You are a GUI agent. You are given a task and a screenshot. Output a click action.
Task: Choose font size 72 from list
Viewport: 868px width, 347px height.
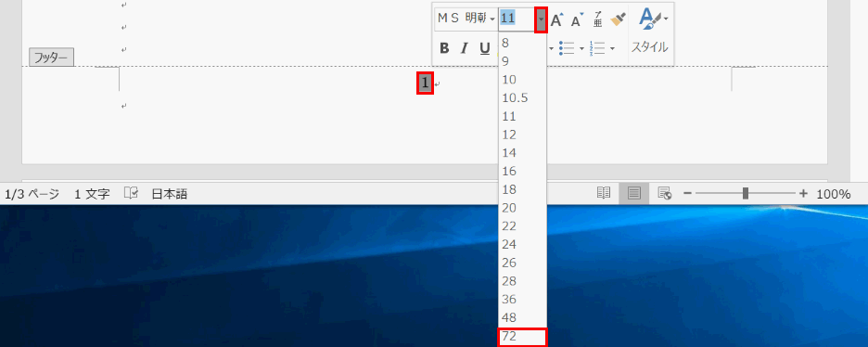pyautogui.click(x=522, y=337)
